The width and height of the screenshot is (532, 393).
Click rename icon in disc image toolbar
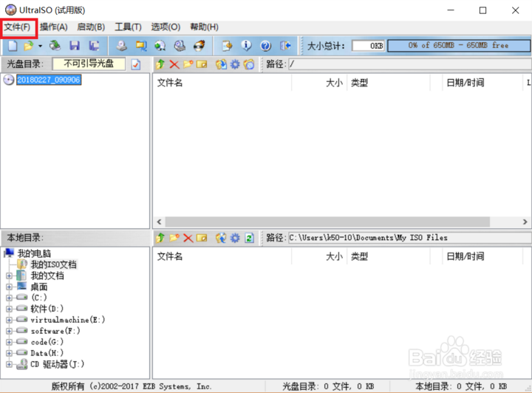click(202, 64)
